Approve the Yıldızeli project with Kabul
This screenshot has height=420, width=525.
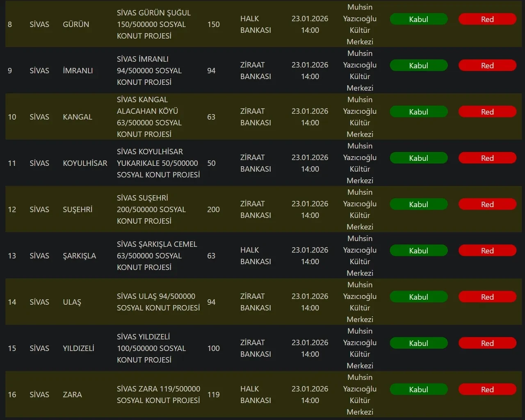coord(418,344)
